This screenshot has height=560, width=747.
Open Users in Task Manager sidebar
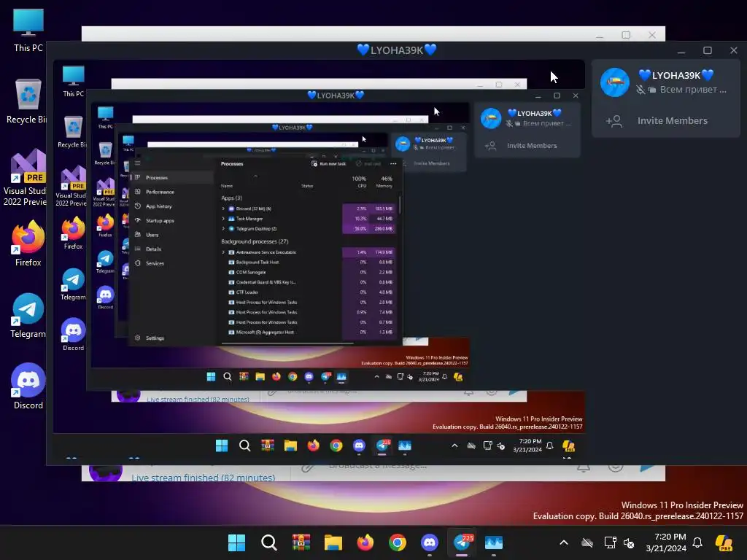[172, 235]
